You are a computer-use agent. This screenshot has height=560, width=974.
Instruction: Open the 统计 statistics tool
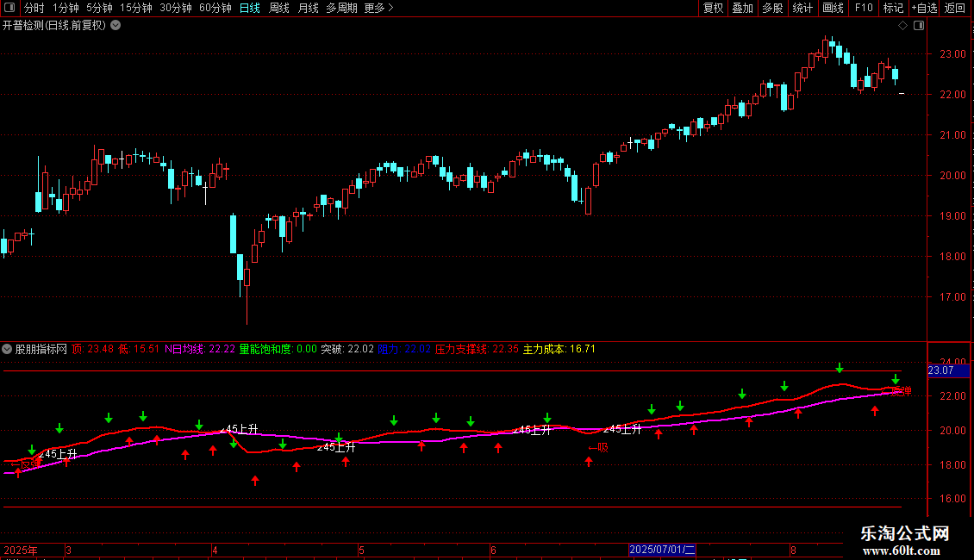[802, 8]
